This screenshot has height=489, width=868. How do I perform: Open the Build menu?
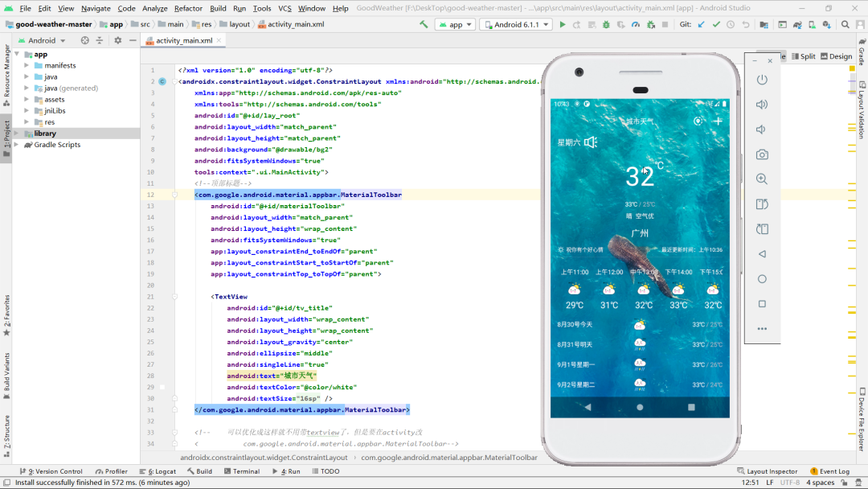[x=218, y=8]
